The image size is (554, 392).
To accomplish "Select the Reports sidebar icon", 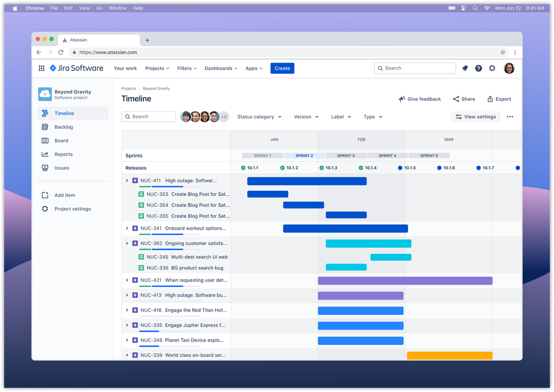I will click(45, 154).
